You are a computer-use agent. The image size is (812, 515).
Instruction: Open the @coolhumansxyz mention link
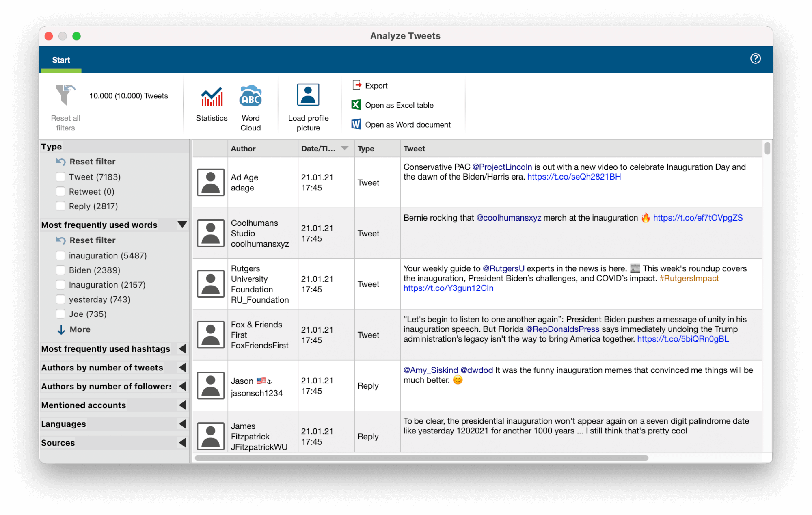coord(509,218)
